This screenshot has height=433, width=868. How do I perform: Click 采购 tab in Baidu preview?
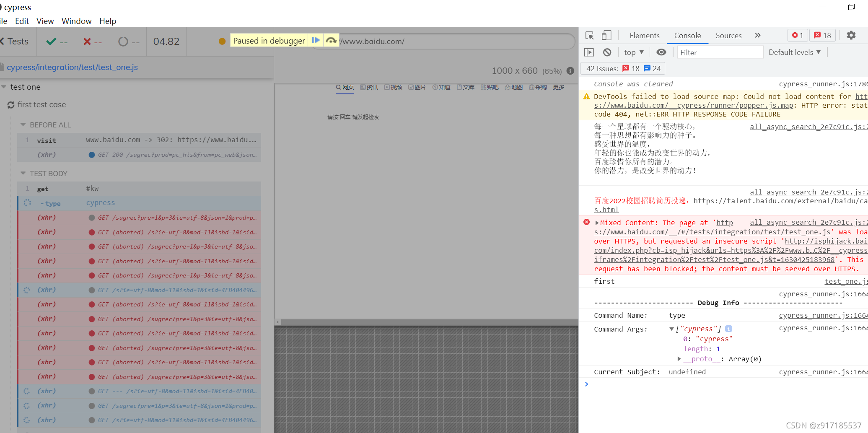coord(538,87)
